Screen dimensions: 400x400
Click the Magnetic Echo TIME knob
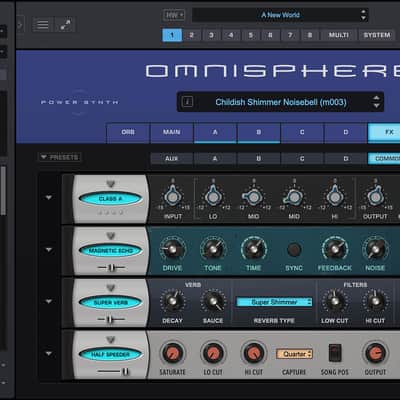[253, 249]
